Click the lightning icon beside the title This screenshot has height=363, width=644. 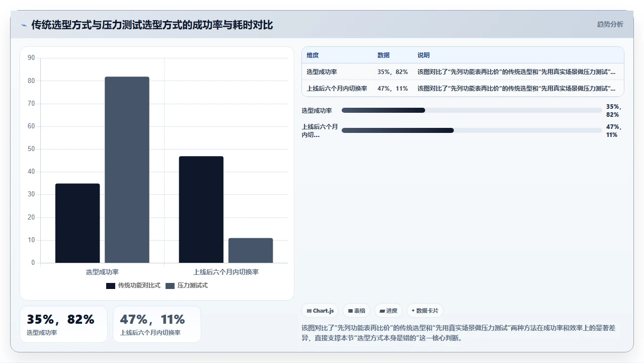[x=24, y=25]
